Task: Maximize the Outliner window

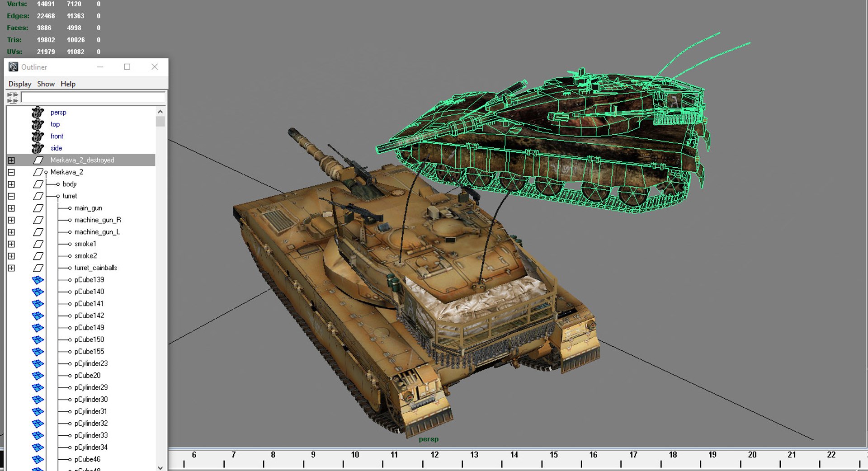Action: [x=127, y=67]
